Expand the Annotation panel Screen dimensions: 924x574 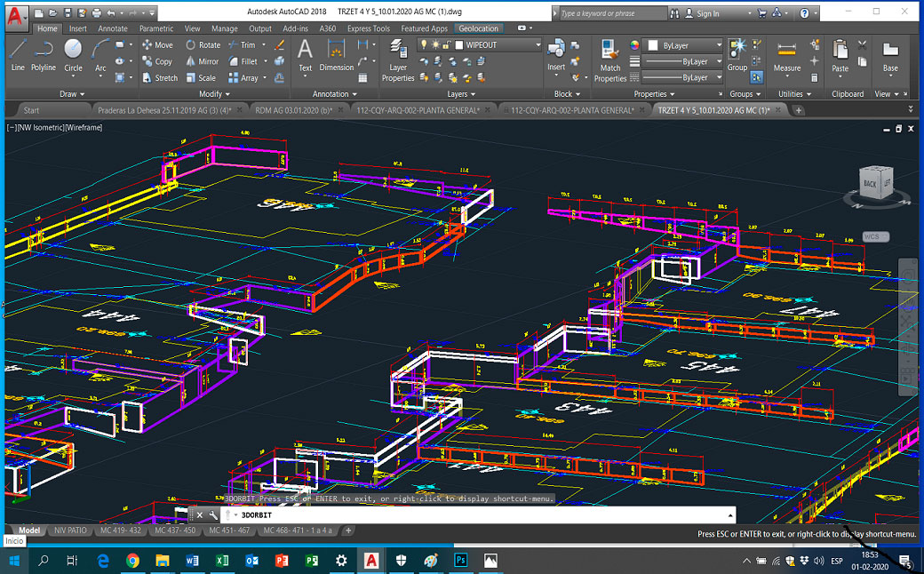[x=335, y=93]
